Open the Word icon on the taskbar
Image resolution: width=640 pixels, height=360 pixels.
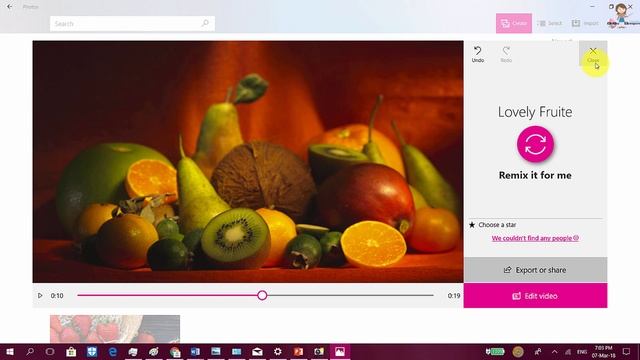pos(195,351)
